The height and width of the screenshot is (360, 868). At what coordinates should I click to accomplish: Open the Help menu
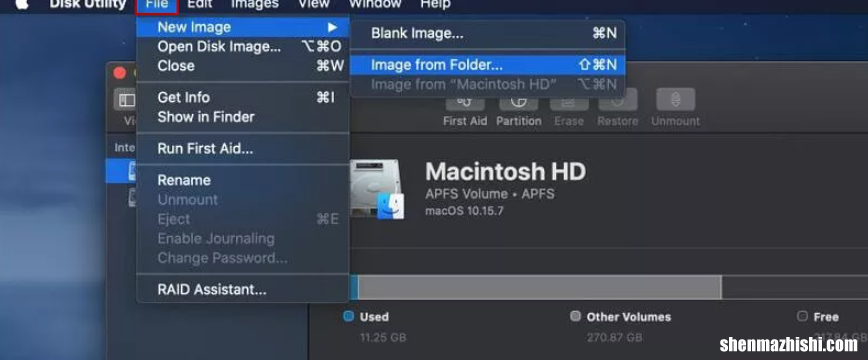(x=436, y=4)
